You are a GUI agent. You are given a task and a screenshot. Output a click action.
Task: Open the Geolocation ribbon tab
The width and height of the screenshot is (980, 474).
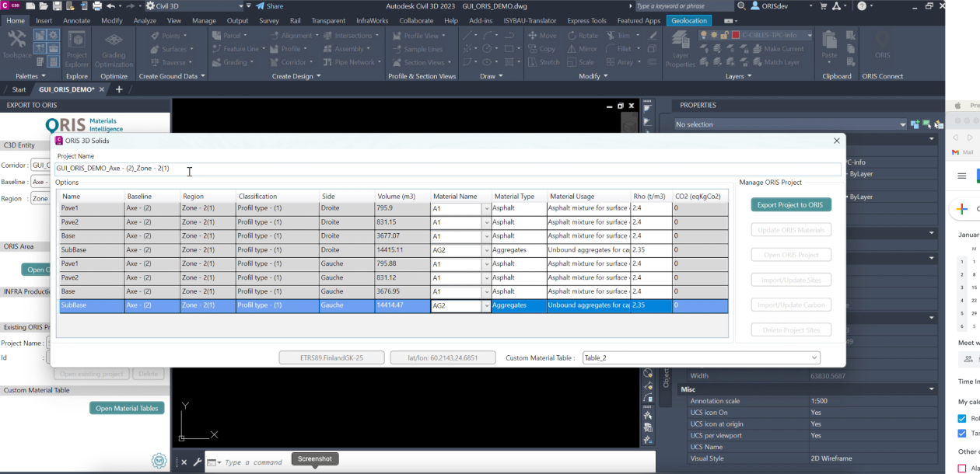click(689, 20)
